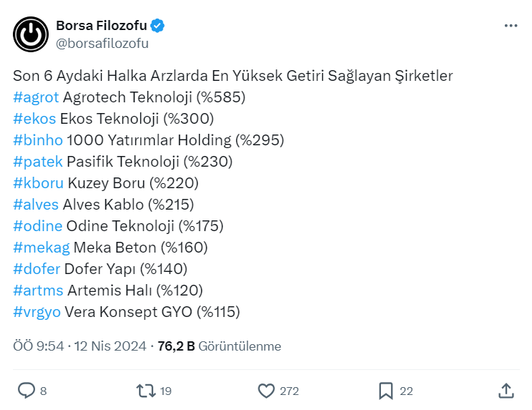Click the reply comment icon
The width and height of the screenshot is (532, 410).
coord(26,391)
